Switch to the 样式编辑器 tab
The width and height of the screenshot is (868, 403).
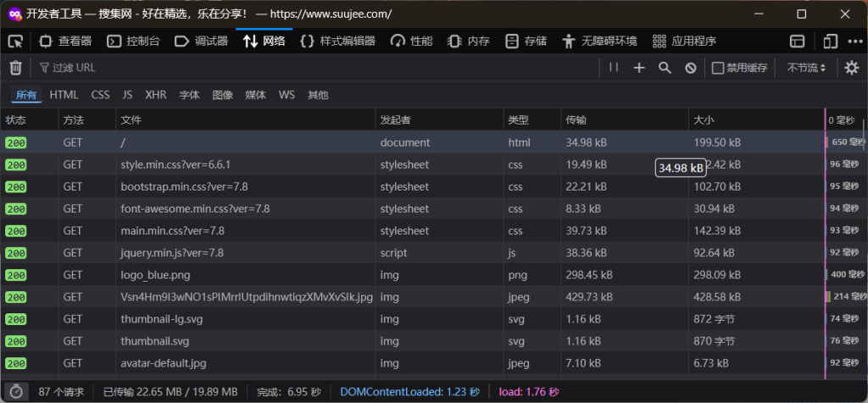341,41
